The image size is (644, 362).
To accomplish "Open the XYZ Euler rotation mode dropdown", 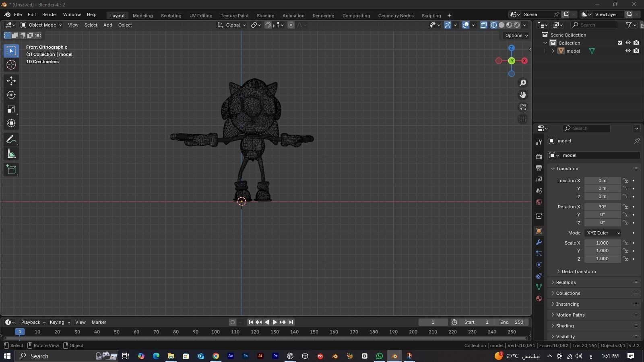I will click(603, 233).
